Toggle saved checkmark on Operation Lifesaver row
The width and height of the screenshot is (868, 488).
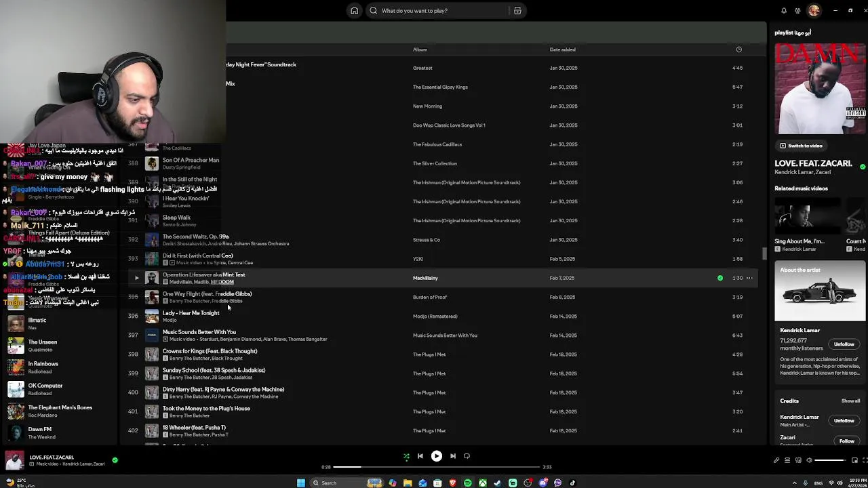point(720,278)
